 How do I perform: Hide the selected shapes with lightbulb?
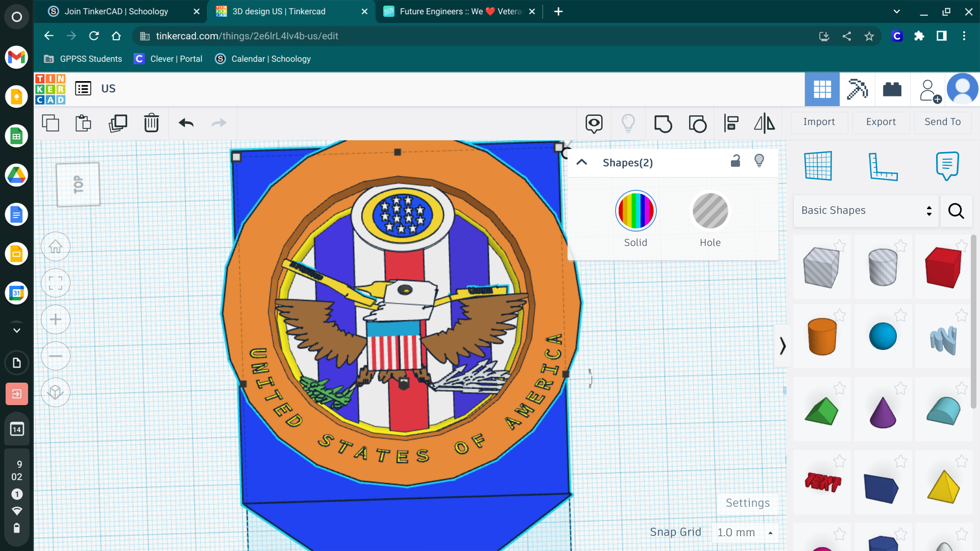click(x=759, y=161)
